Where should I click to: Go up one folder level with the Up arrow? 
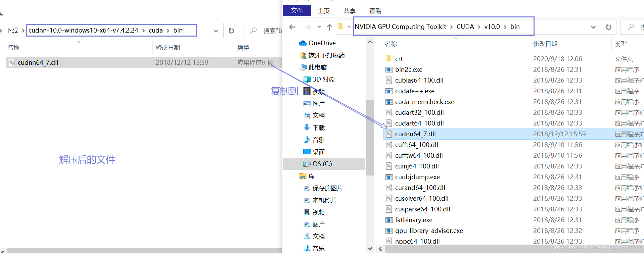329,27
